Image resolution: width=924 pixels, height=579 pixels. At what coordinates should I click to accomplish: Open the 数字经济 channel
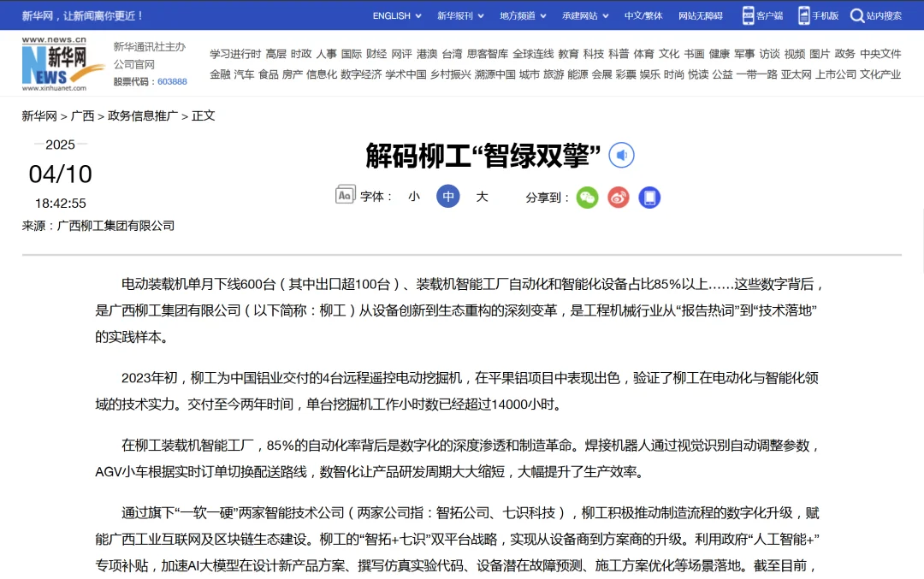pyautogui.click(x=361, y=74)
